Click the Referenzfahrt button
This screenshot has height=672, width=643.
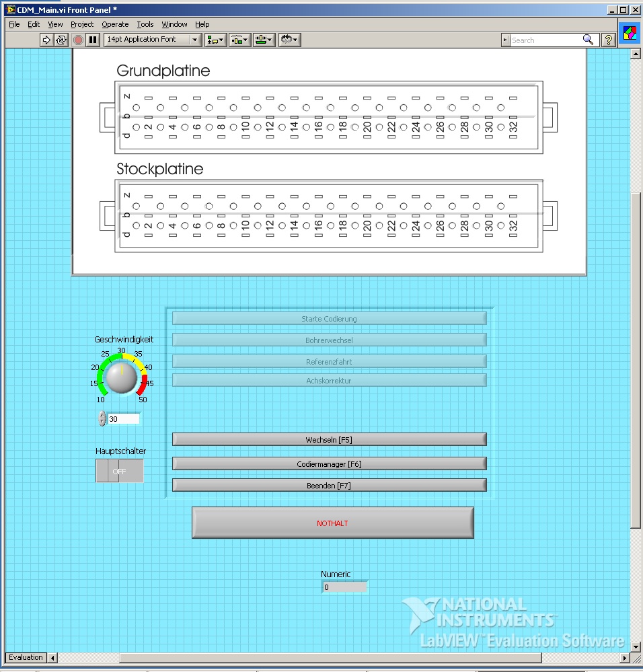coord(329,361)
